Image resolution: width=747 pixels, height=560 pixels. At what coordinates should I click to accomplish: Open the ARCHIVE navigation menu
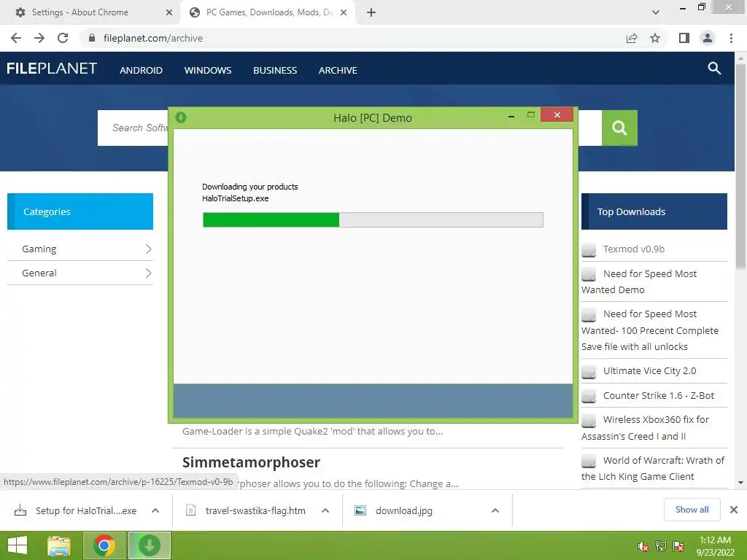tap(338, 71)
